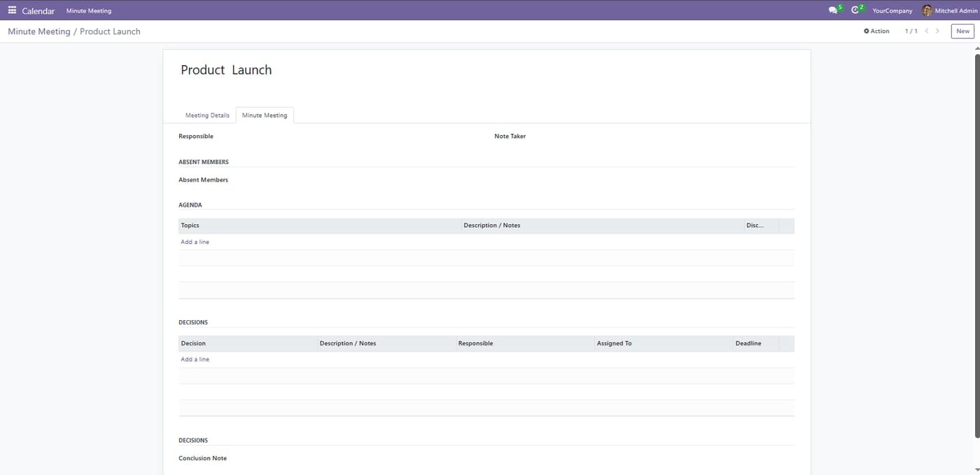Open the Action gear menu
This screenshot has width=980, height=475.
876,31
